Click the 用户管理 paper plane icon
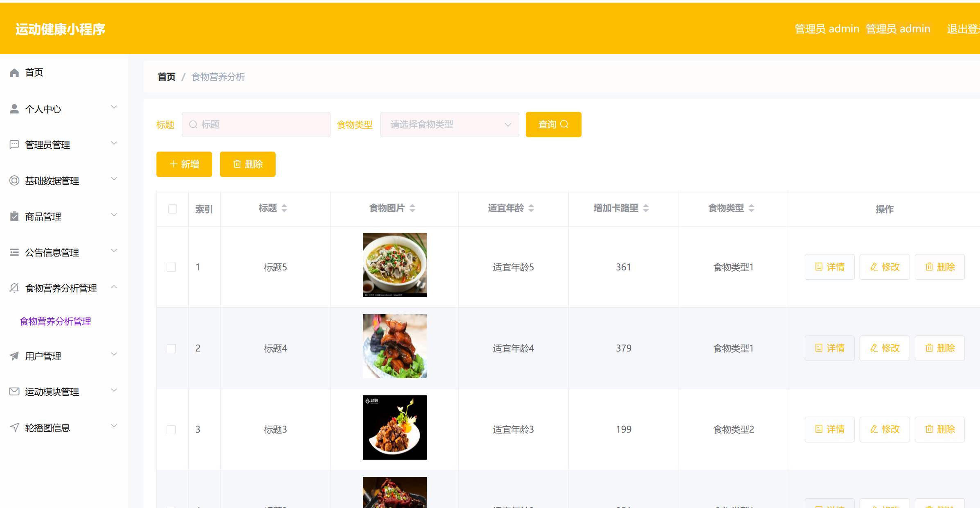 pyautogui.click(x=14, y=356)
